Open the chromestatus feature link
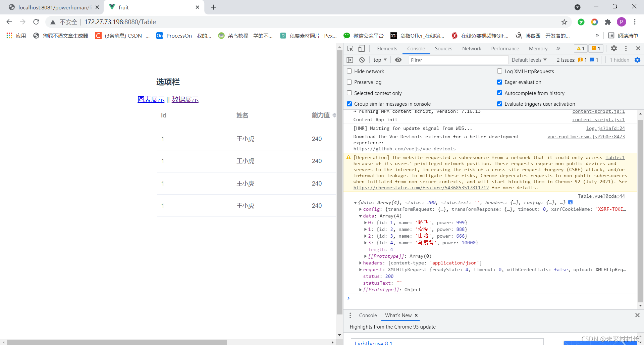 [x=421, y=188]
